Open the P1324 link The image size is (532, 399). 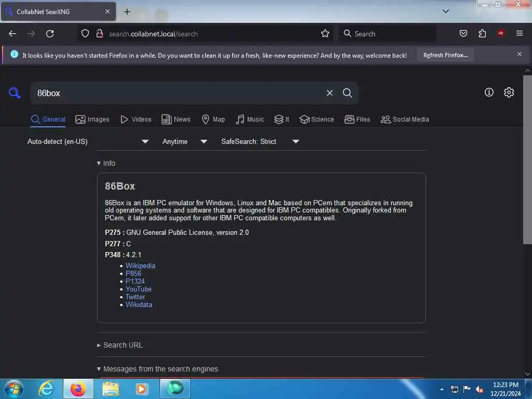pyautogui.click(x=135, y=281)
